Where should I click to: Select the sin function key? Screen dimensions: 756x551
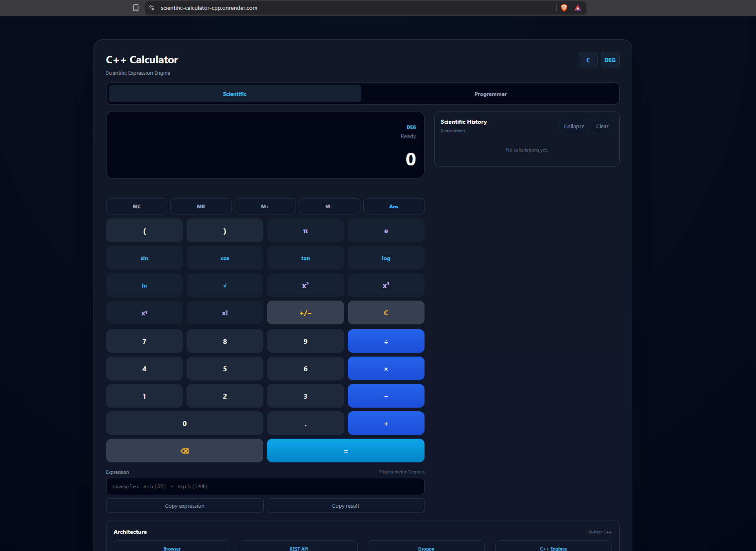tap(145, 258)
